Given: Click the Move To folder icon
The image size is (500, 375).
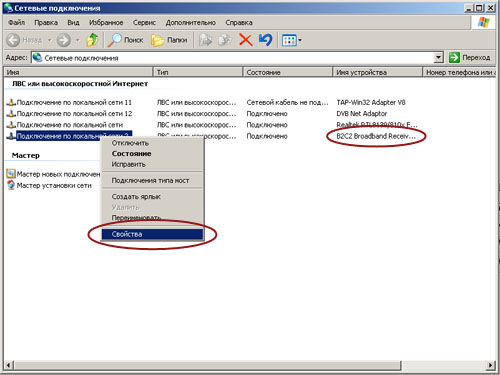Looking at the screenshot, I should (205, 40).
